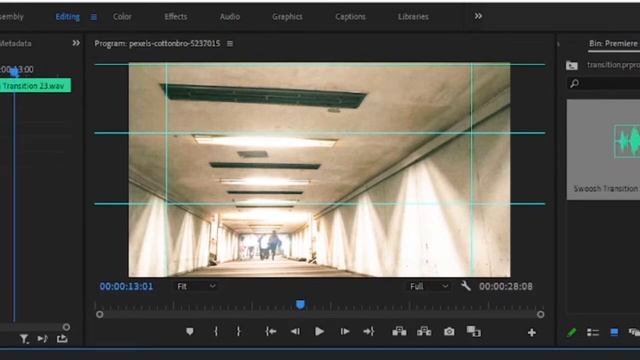Click the filter icon in left panel
Screen dimensions: 640x360
(x=24, y=339)
